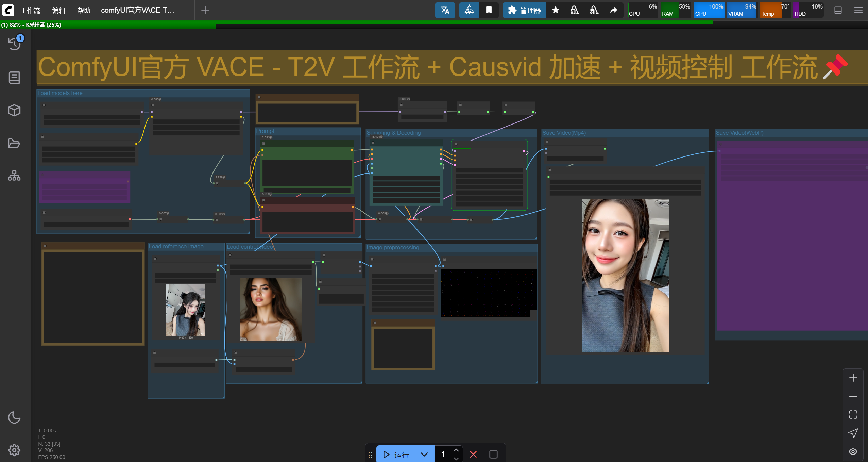Toggle link visibility with the eye icon

pos(853,451)
